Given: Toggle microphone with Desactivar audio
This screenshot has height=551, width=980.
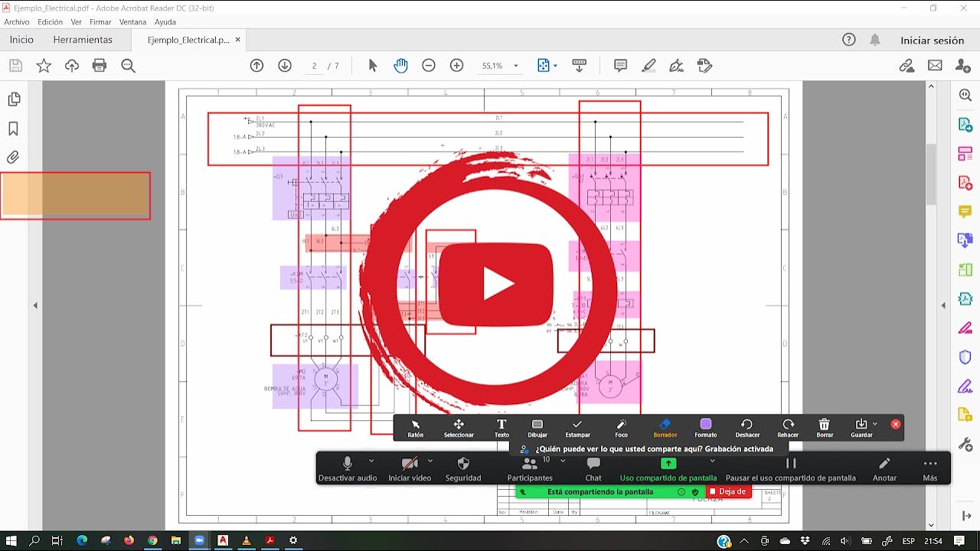Looking at the screenshot, I should click(348, 468).
